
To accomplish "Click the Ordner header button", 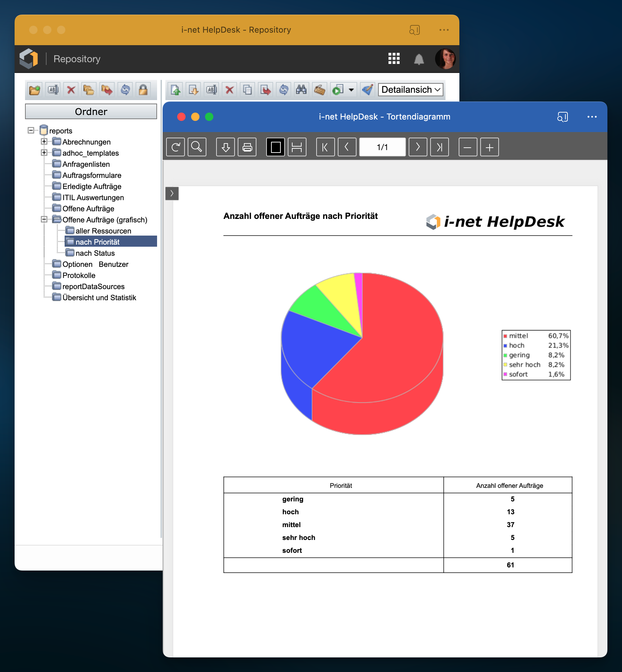I will 91,112.
